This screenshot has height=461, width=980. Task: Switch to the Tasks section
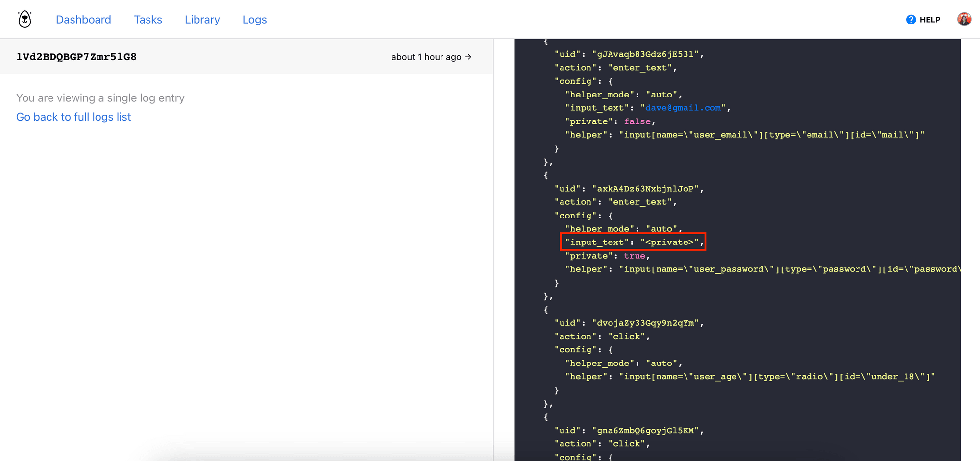147,20
